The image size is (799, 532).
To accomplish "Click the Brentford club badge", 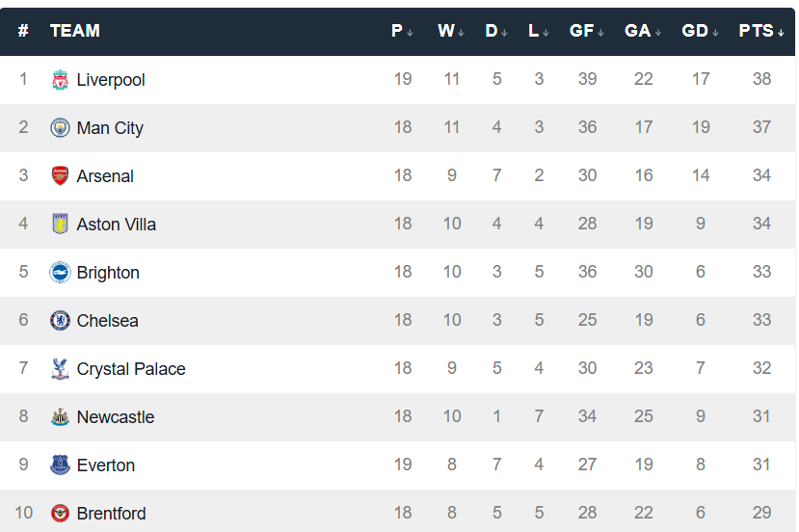I will tap(61, 514).
